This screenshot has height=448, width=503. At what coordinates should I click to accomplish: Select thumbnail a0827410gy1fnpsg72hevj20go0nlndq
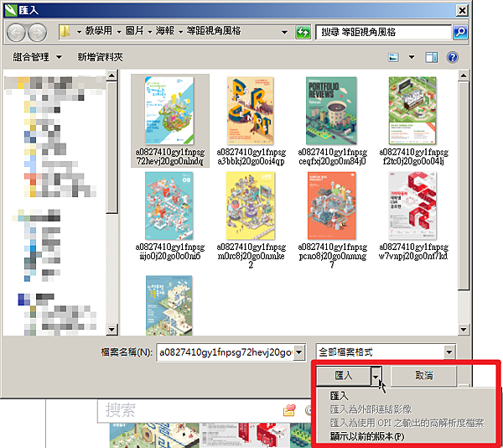pos(170,121)
